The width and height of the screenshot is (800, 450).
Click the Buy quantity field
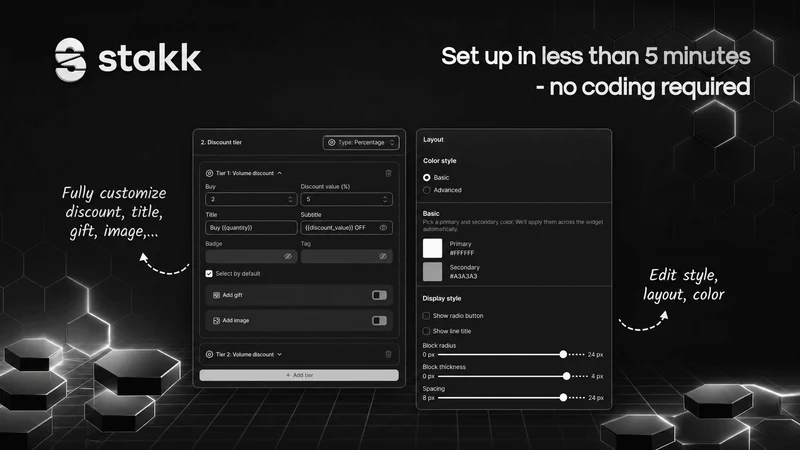click(x=251, y=199)
